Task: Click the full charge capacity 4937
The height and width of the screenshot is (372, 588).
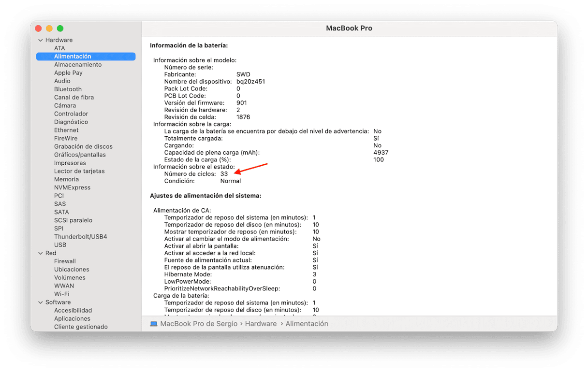Action: pyautogui.click(x=381, y=153)
